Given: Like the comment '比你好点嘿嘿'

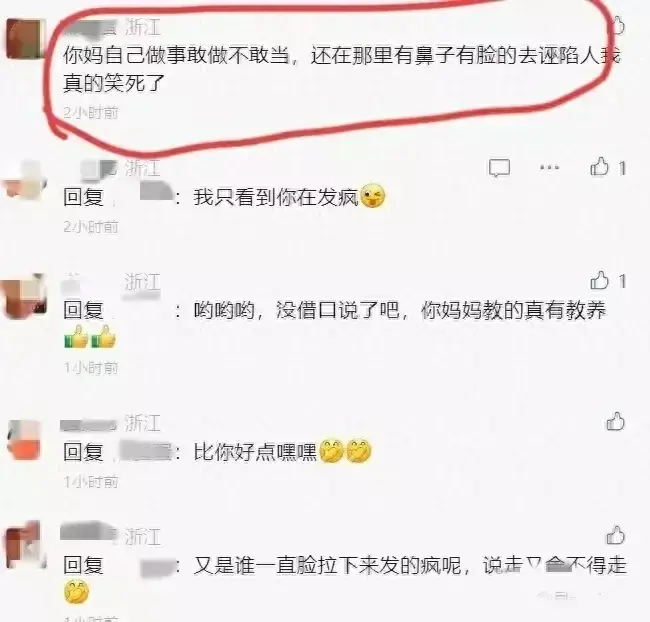Looking at the screenshot, I should pyautogui.click(x=616, y=422).
